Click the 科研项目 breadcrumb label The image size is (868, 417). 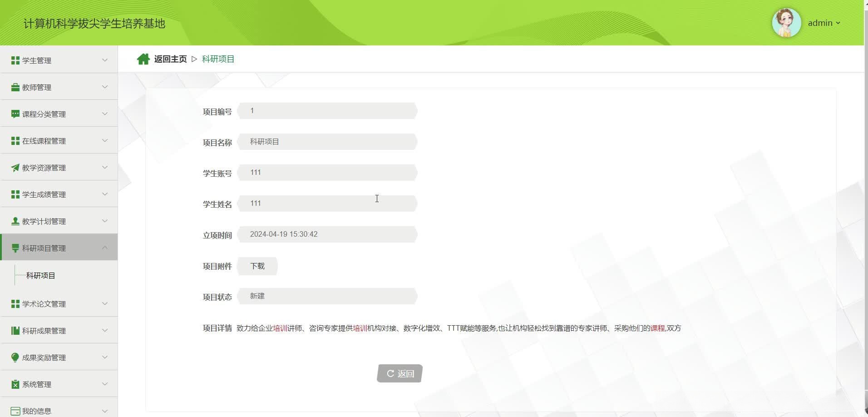pyautogui.click(x=218, y=59)
